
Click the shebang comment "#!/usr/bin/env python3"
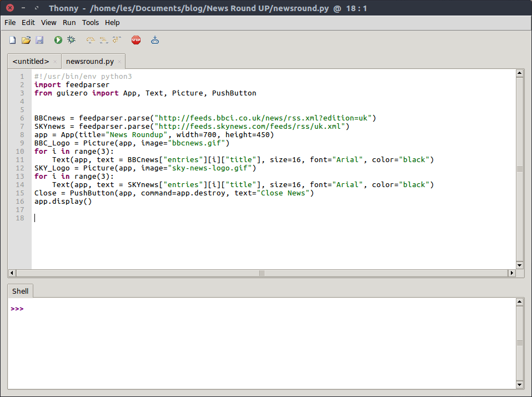(x=83, y=77)
